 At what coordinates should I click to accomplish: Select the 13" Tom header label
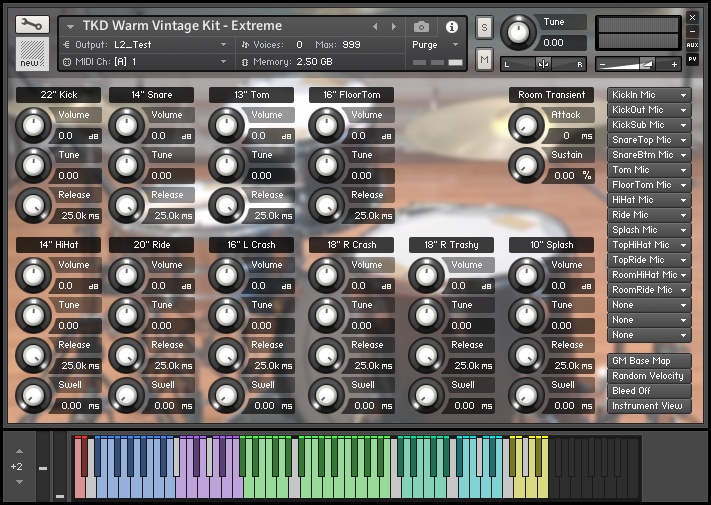click(x=251, y=95)
